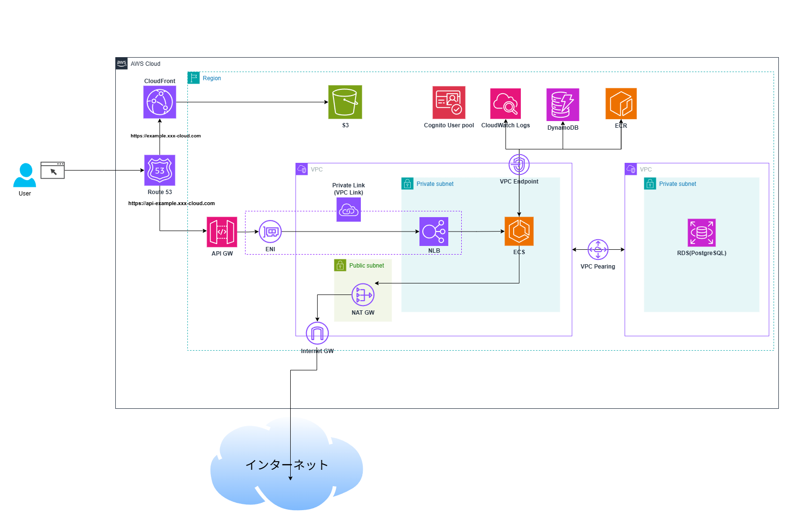Viewport: 812px width, 514px height.
Task: Select the VPC Endpoint shield icon
Action: coord(518,164)
